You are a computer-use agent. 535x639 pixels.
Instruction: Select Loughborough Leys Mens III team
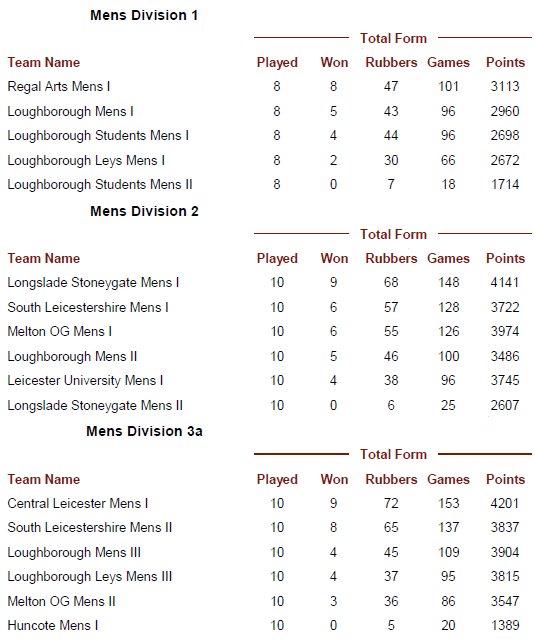point(90,576)
